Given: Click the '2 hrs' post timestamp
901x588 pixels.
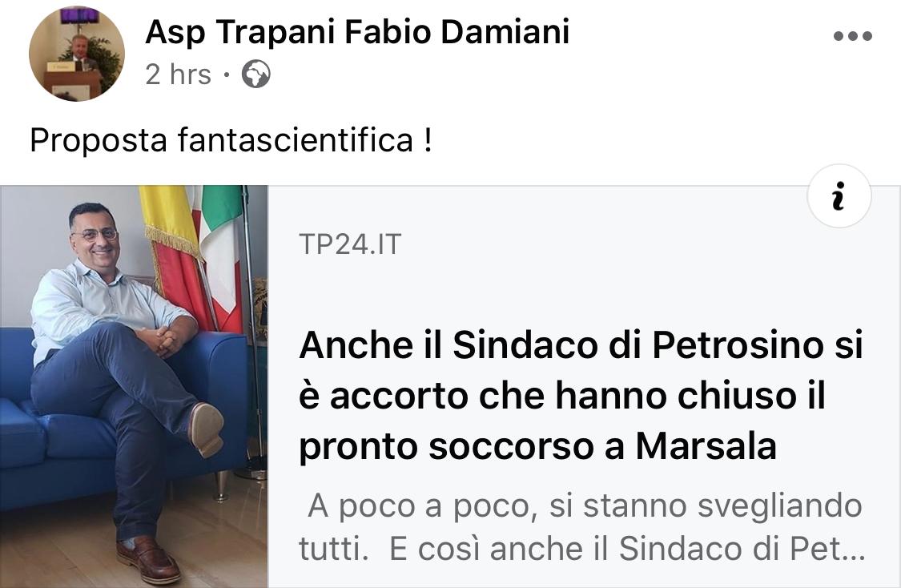Looking at the screenshot, I should click(x=178, y=75).
